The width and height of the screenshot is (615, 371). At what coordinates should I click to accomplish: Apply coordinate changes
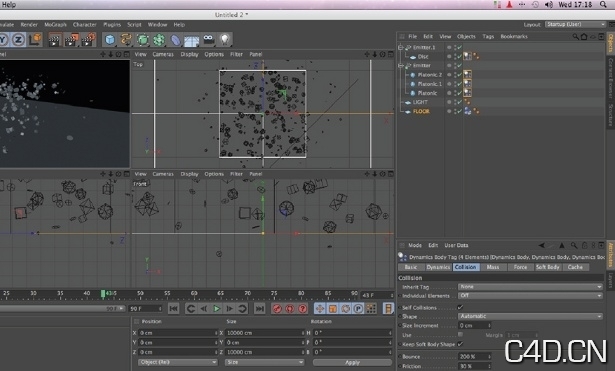352,362
